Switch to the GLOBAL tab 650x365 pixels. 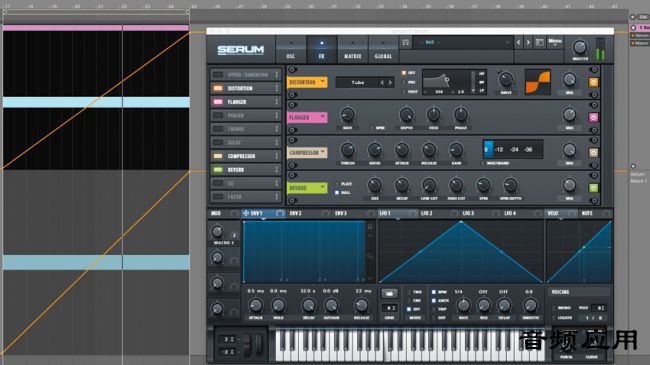click(383, 49)
